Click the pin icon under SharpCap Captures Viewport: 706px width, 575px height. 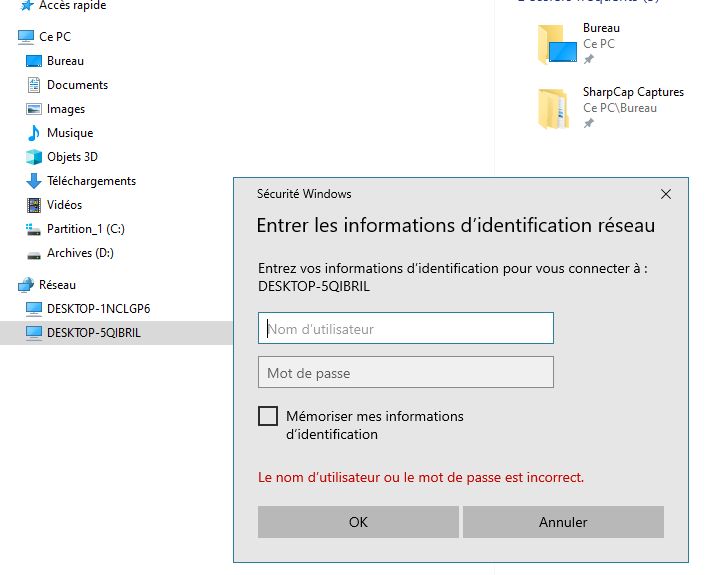coord(588,123)
